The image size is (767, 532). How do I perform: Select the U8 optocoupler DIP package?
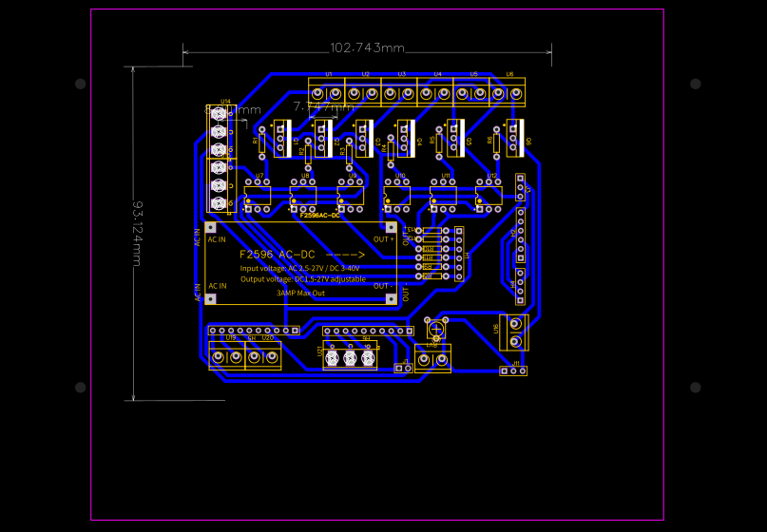(x=303, y=196)
